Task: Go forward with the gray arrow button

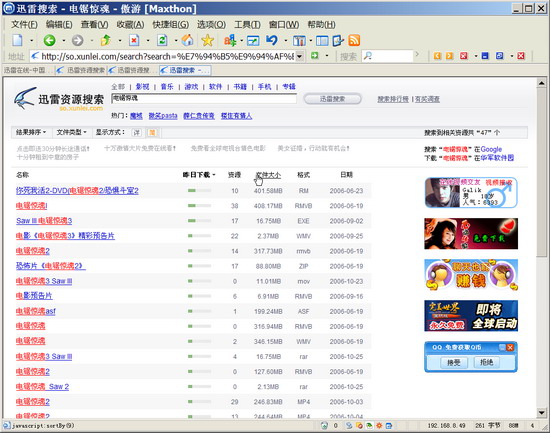Action: pos(78,40)
